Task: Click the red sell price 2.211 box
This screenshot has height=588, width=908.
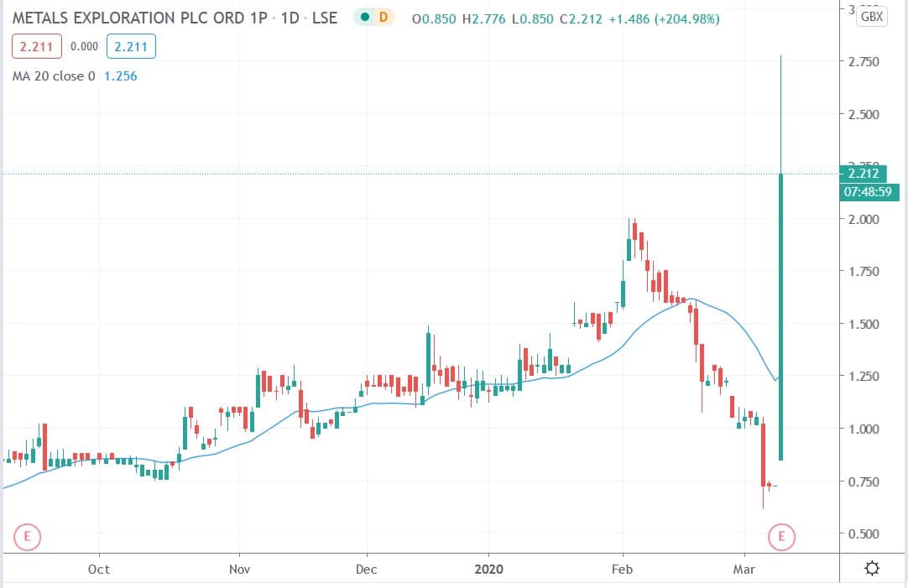Action: pos(36,47)
